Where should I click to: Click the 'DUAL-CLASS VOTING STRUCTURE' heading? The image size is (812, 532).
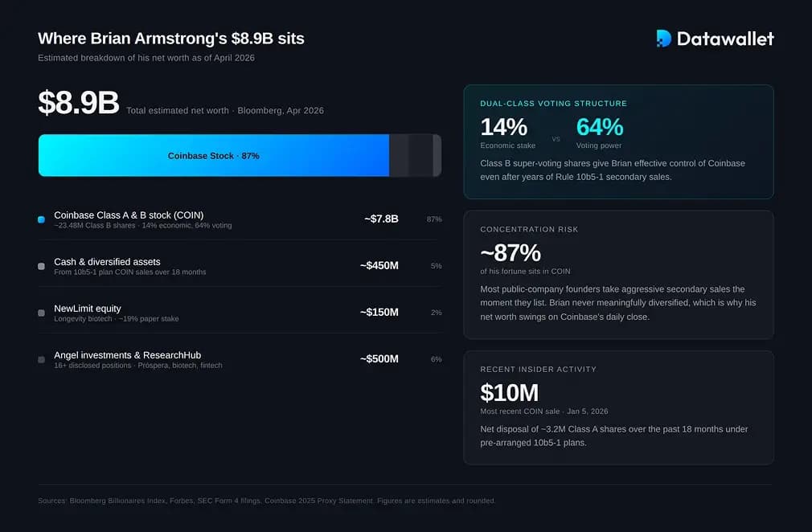pyautogui.click(x=554, y=104)
